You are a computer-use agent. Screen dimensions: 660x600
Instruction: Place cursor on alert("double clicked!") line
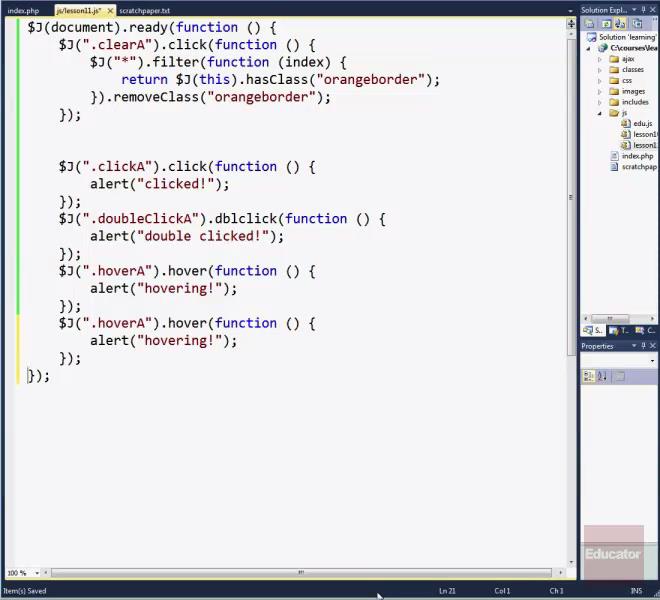pos(187,236)
